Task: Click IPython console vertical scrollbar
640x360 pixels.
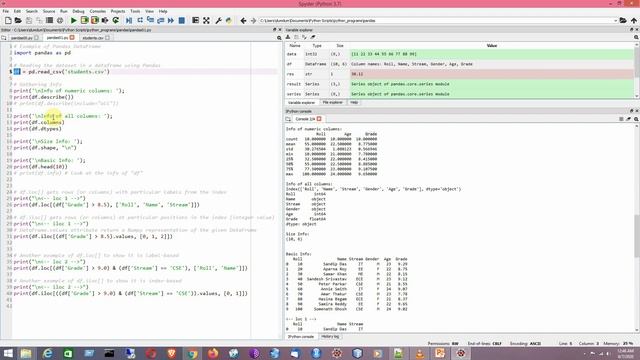Action: (637, 229)
